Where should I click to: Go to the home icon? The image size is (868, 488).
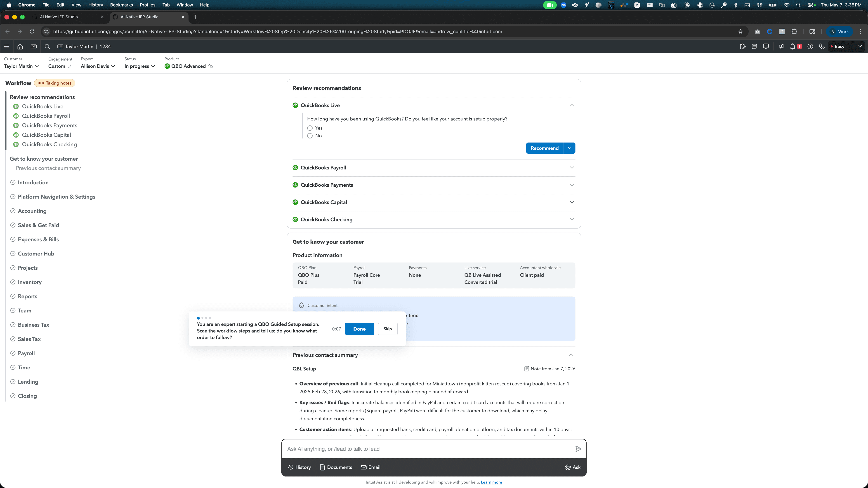pyautogui.click(x=20, y=47)
